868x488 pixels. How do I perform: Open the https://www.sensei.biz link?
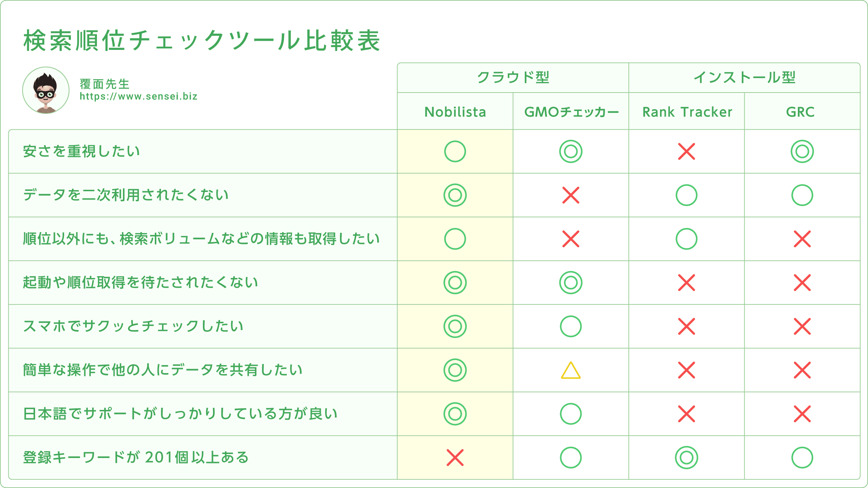(x=139, y=97)
